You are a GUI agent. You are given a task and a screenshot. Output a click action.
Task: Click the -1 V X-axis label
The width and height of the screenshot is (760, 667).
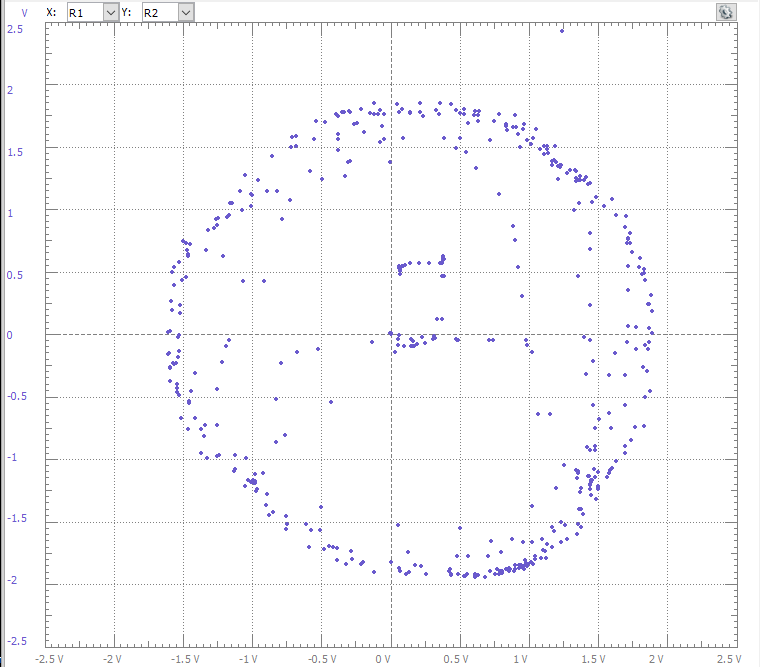(x=248, y=659)
